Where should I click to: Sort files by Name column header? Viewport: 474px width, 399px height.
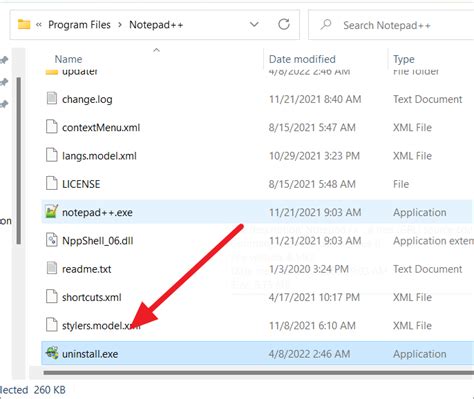tap(68, 59)
